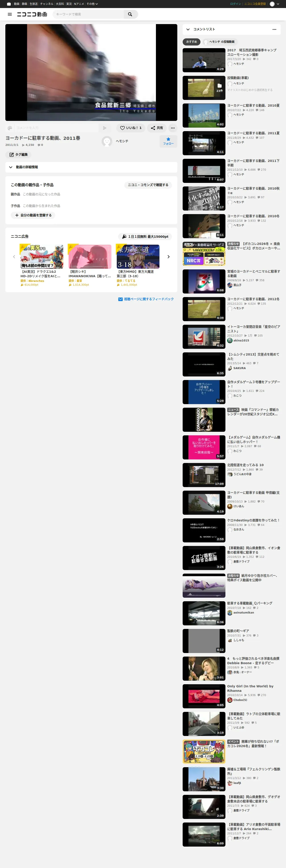Open 東方大魔道 3-18 ad thumbnail
Screen dimensions: 286x868
pyautogui.click(x=138, y=257)
